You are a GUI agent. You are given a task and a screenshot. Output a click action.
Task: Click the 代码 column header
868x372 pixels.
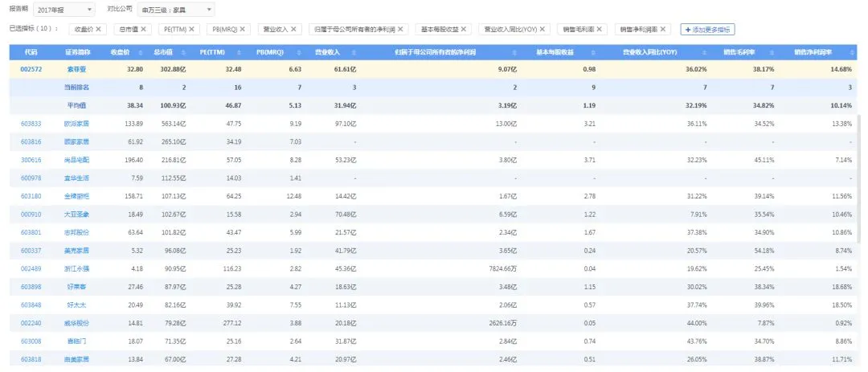(x=31, y=52)
